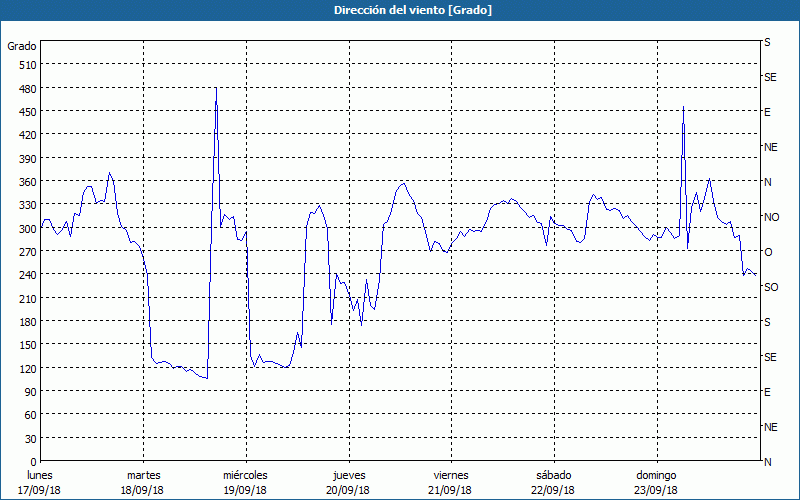Select the 'E' compass label level with 90
The height and width of the screenshot is (500, 800).
767,392
